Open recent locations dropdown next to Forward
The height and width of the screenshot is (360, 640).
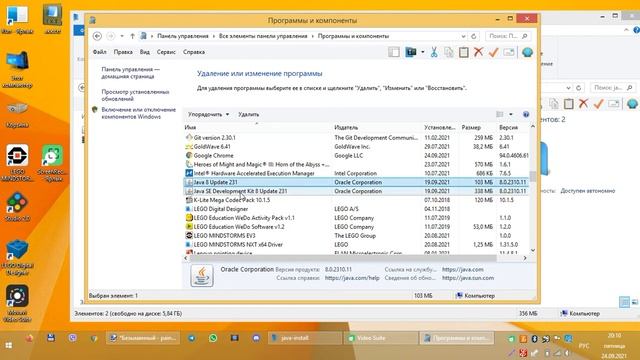pos(122,36)
